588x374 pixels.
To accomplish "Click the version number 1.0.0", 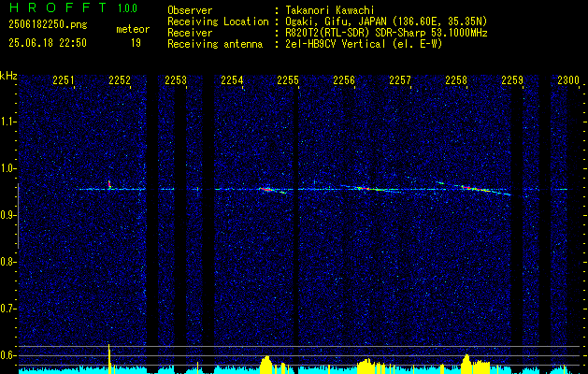I will (127, 8).
